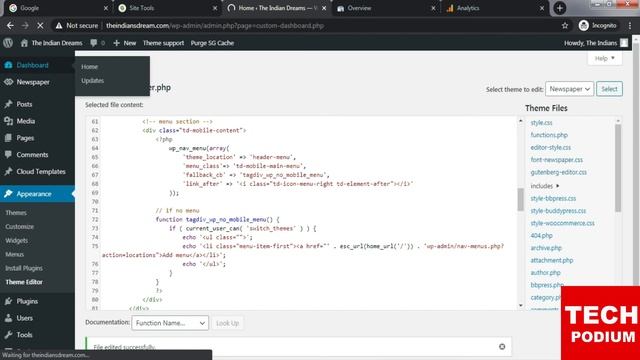
Task: Open 404.php theme file
Action: point(541,236)
